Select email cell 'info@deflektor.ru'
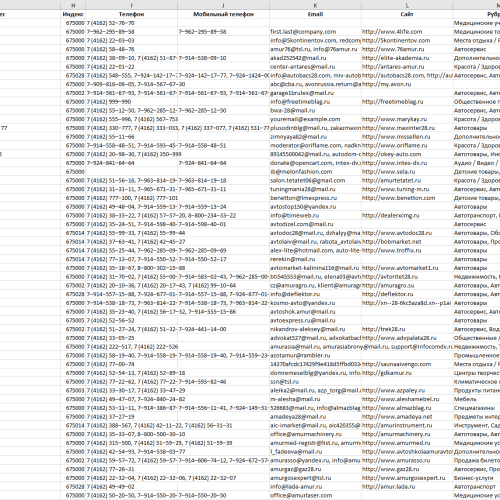500x500 pixels. 315,294
